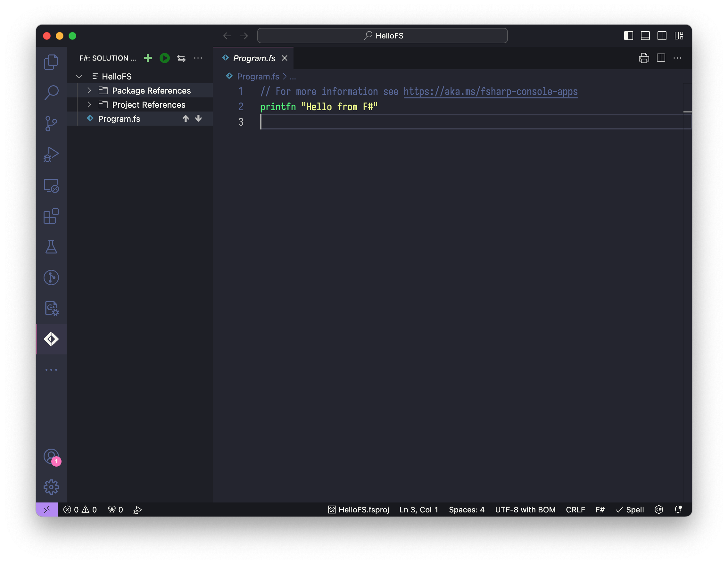Open the Accounts menu with badge
Screen dimensions: 728x564
point(51,457)
